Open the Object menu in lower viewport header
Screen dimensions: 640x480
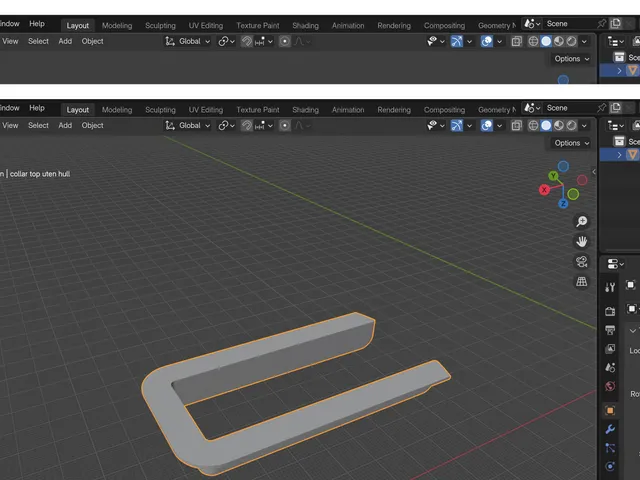point(92,125)
